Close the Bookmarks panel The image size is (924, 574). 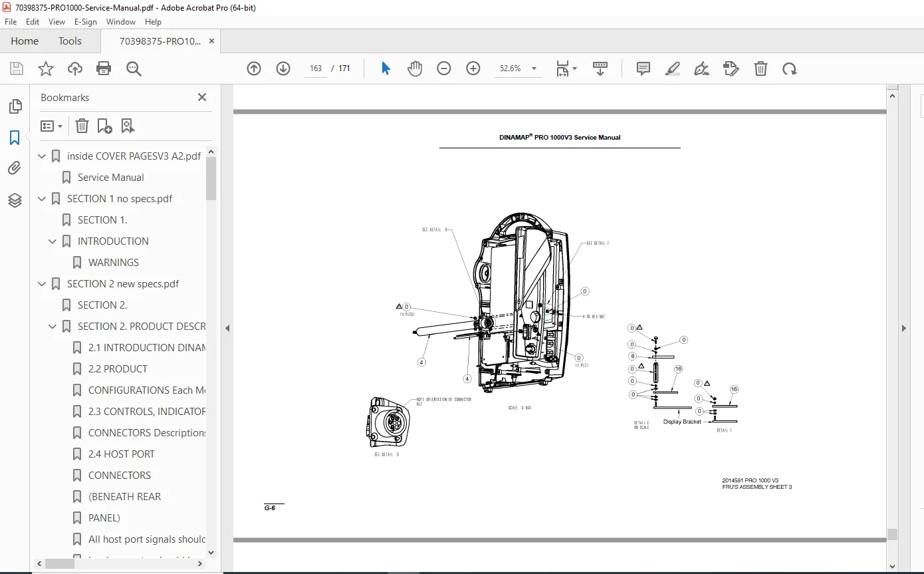[202, 97]
